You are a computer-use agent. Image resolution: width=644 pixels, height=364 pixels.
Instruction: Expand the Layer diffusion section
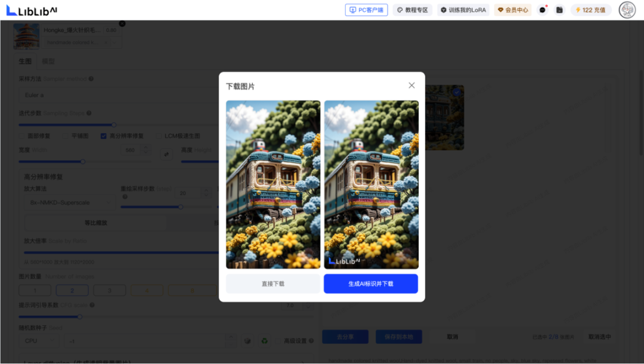click(303, 361)
